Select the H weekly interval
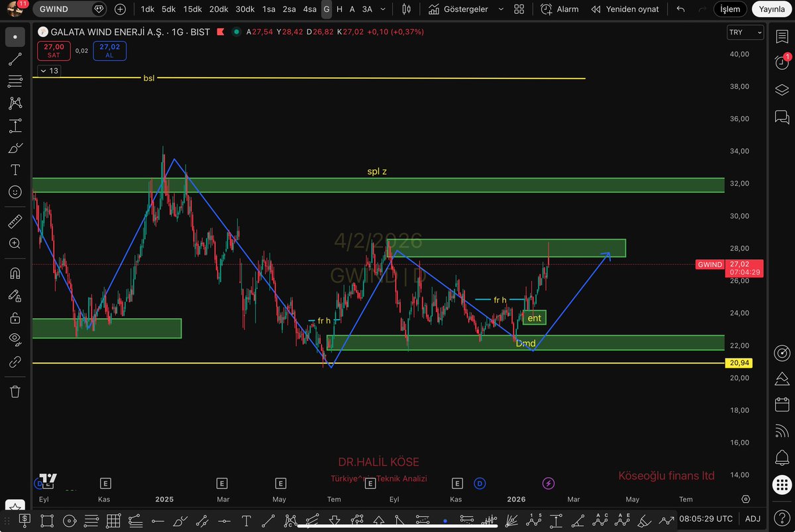Image resolution: width=795 pixels, height=532 pixels. pyautogui.click(x=340, y=9)
